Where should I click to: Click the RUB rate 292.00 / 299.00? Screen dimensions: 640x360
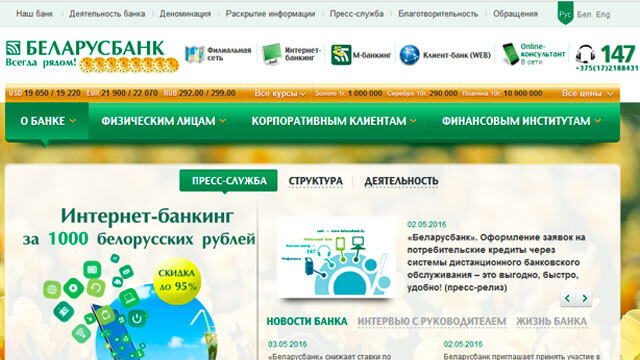[200, 93]
